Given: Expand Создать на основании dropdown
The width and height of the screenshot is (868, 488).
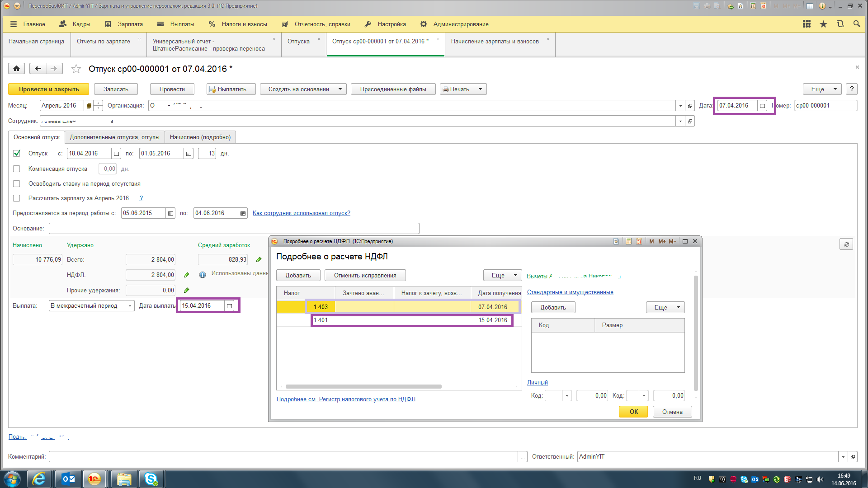Looking at the screenshot, I should pos(340,89).
